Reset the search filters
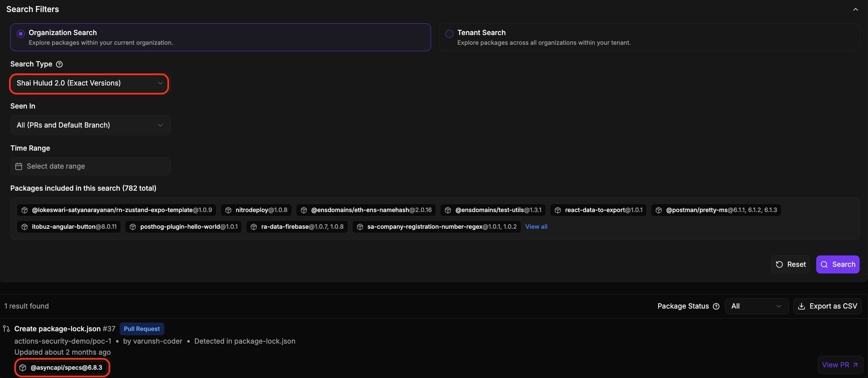 (790, 264)
